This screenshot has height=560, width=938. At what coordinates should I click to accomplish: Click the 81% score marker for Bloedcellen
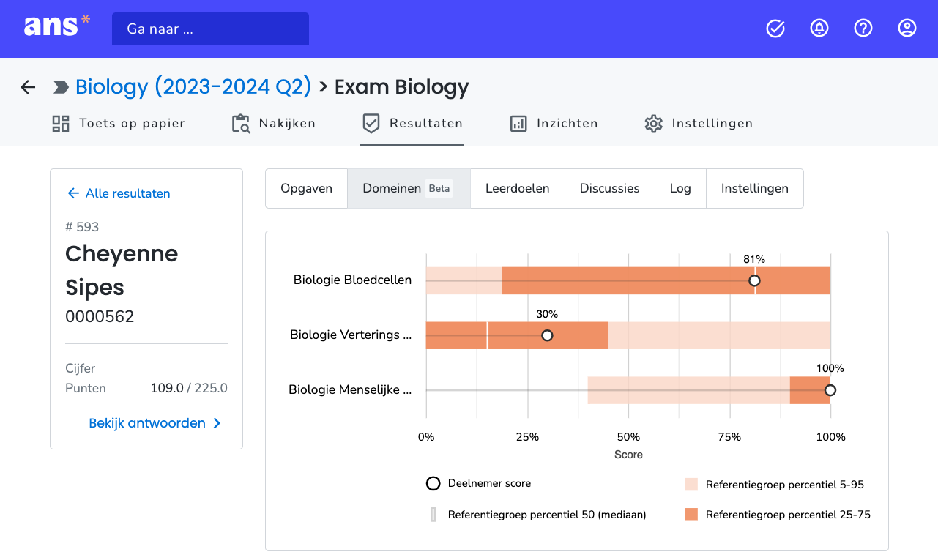(754, 280)
